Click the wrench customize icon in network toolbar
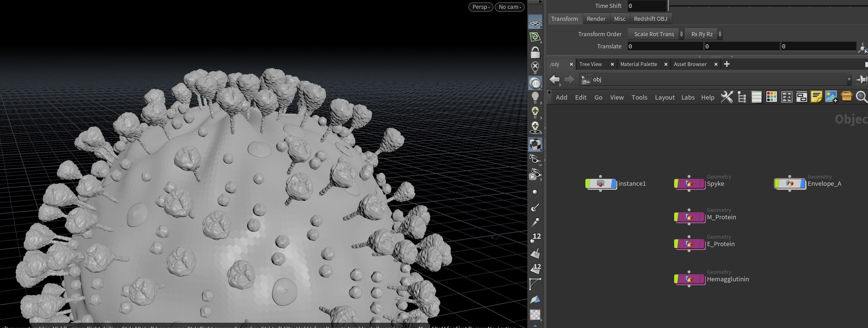Screen dimensions: 868x328 [x=727, y=97]
